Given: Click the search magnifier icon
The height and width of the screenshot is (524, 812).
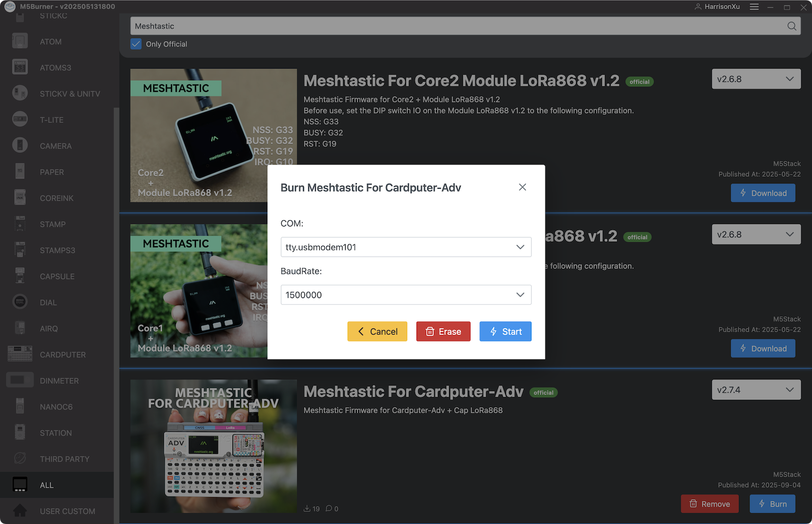Looking at the screenshot, I should pyautogui.click(x=792, y=26).
